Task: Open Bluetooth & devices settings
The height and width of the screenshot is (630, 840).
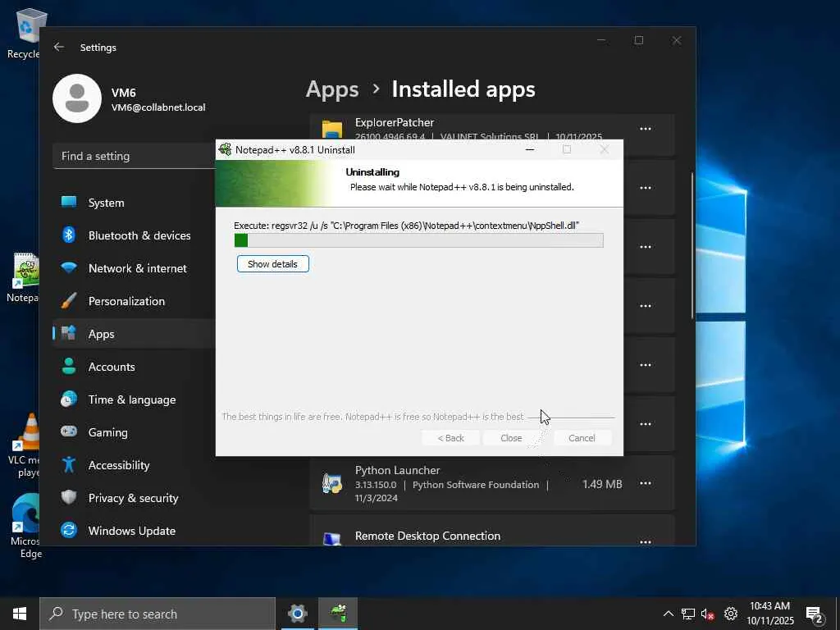Action: (139, 235)
